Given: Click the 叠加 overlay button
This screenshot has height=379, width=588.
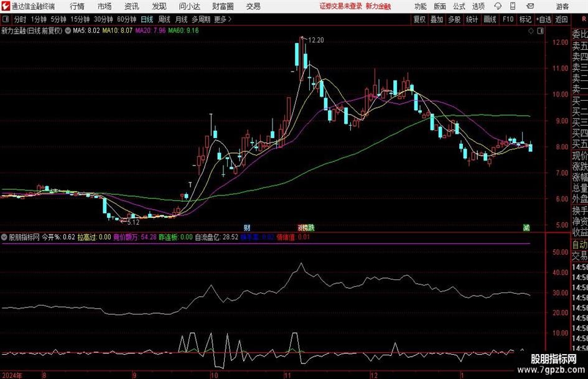Looking at the screenshot, I should (437, 19).
